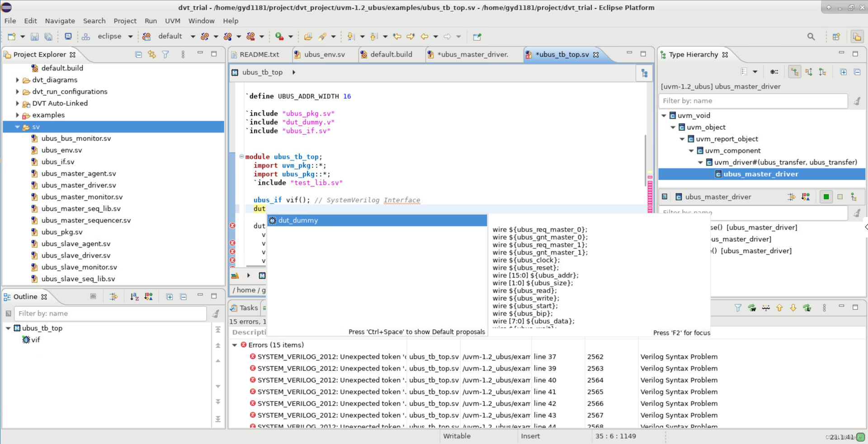The width and height of the screenshot is (868, 444).
Task: Navigate Back with the yellow left arrow
Action: (424, 37)
